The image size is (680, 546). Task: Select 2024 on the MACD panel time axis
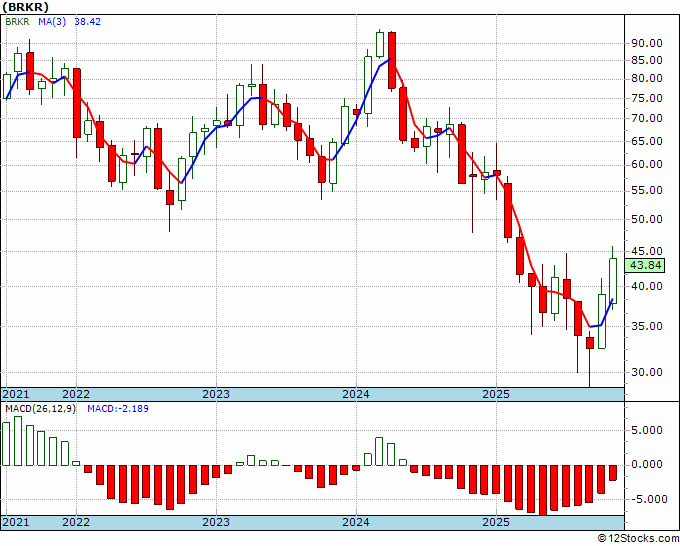(x=356, y=522)
